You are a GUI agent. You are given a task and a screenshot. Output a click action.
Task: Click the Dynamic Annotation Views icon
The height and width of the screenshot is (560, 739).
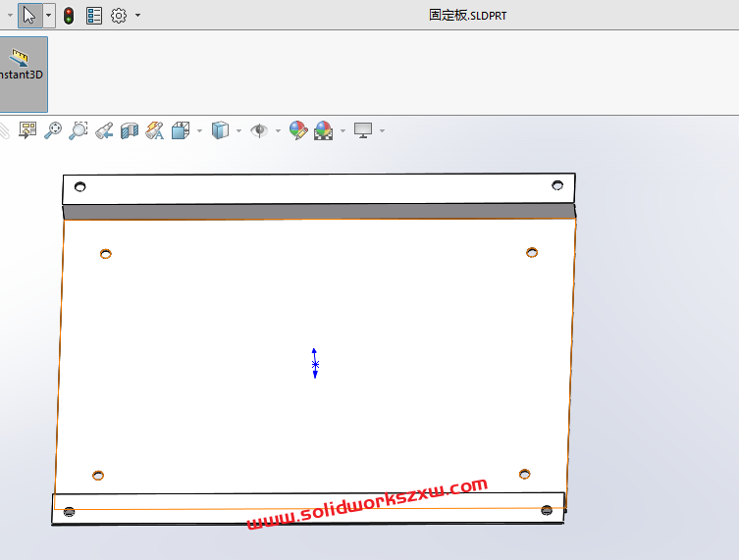click(155, 130)
